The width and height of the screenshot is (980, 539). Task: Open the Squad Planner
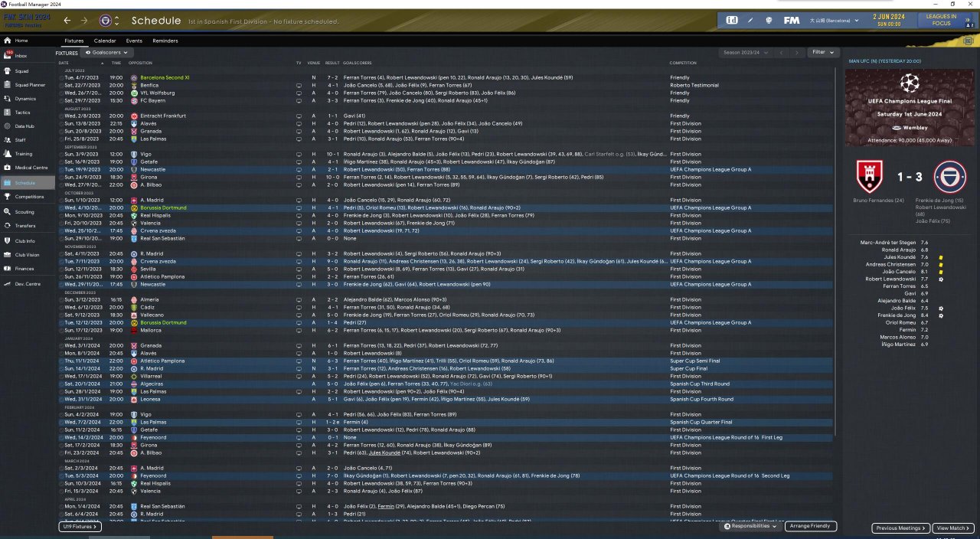(29, 85)
